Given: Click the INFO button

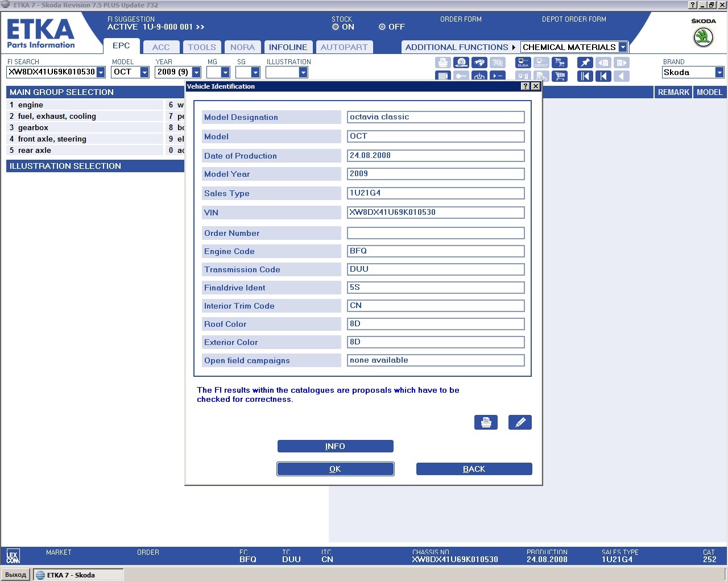Looking at the screenshot, I should pyautogui.click(x=336, y=446).
